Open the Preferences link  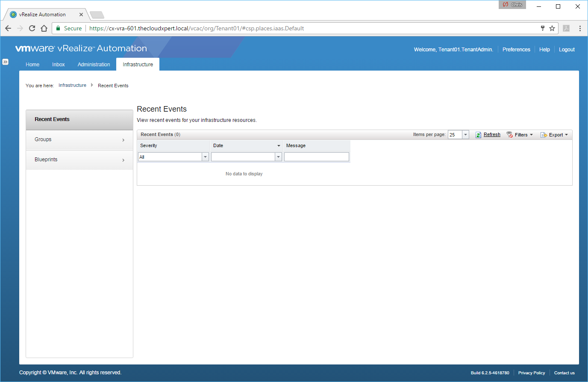pyautogui.click(x=516, y=50)
